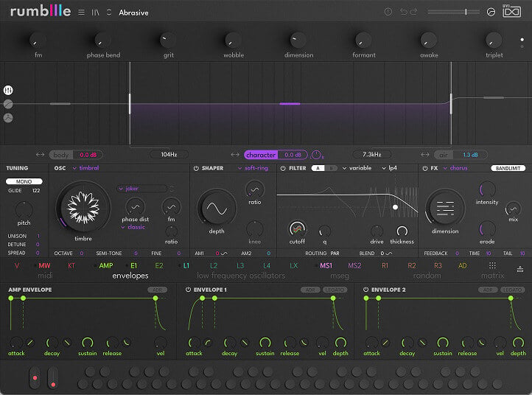Open the chorus FX type dropdown

coord(455,168)
